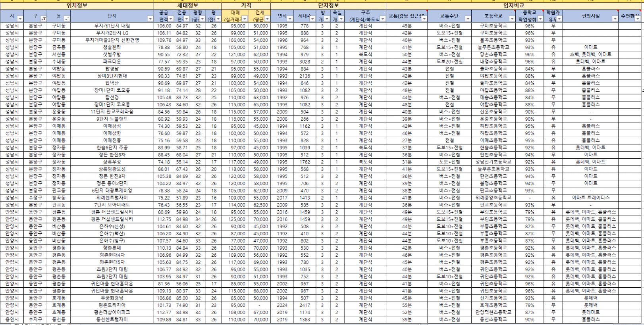Select the 은하수(청구) cell
Image resolution: width=644 pixels, height=325 pixels.
tap(112, 240)
